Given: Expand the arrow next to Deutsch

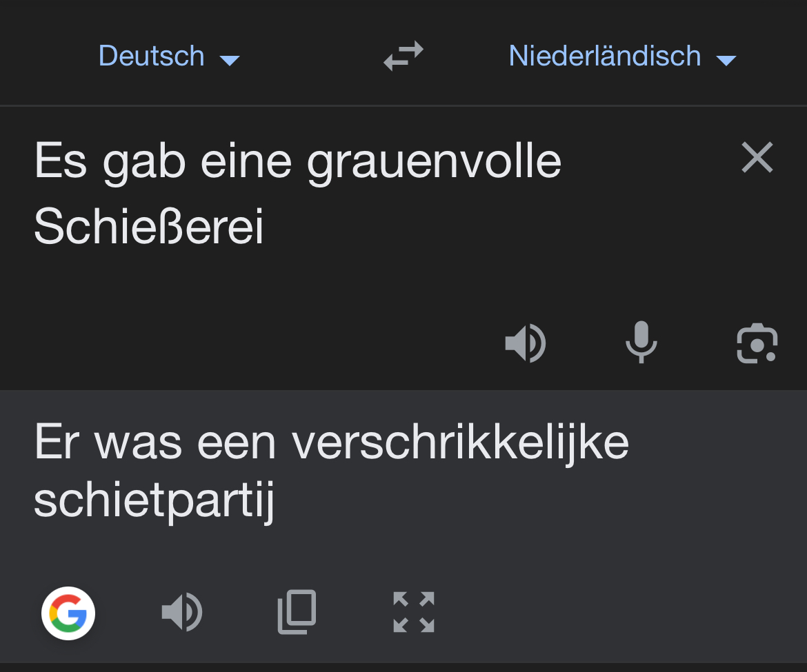Looking at the screenshot, I should pos(229,60).
